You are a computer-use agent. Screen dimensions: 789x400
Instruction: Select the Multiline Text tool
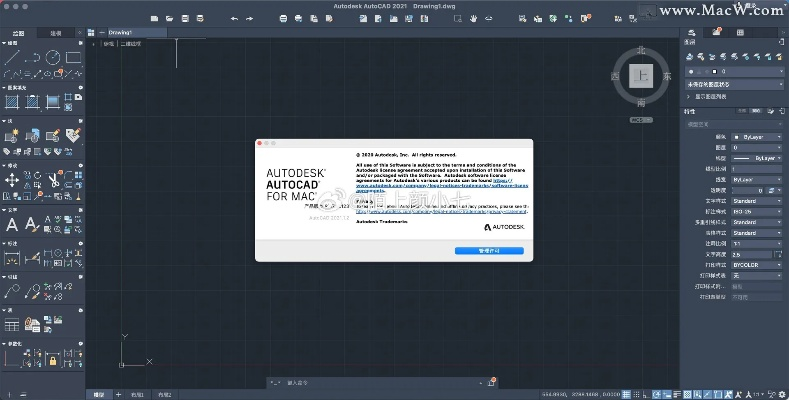point(10,225)
